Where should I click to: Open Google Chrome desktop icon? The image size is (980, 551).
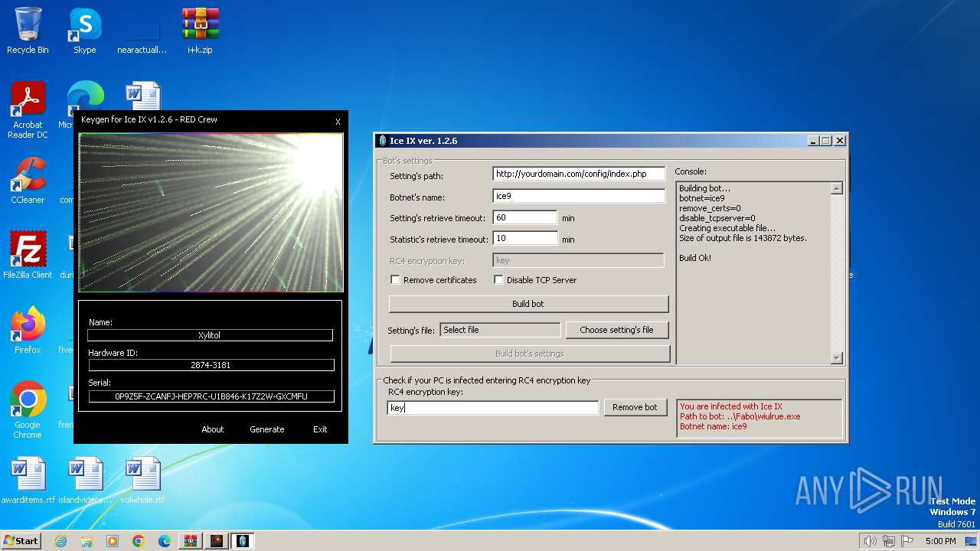[28, 409]
